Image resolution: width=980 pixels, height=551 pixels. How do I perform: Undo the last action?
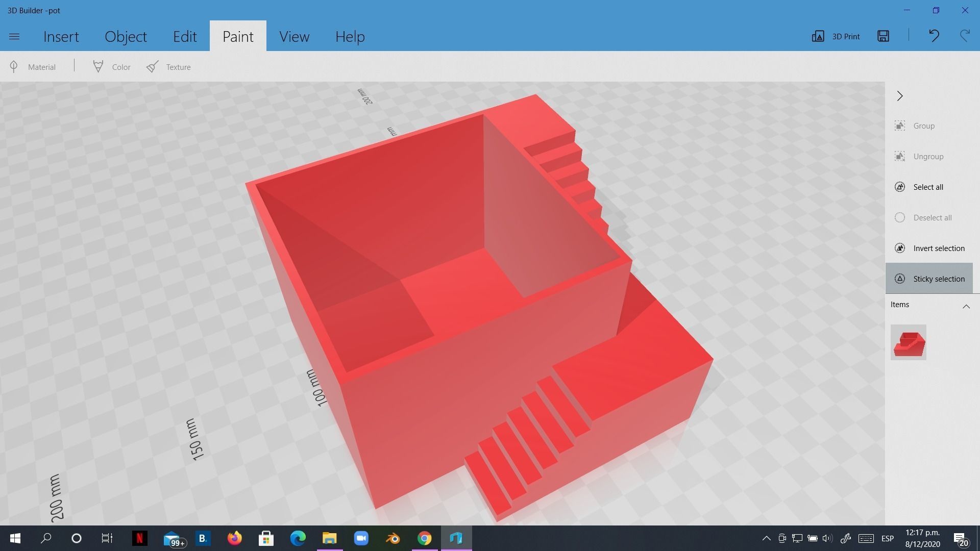(x=934, y=36)
